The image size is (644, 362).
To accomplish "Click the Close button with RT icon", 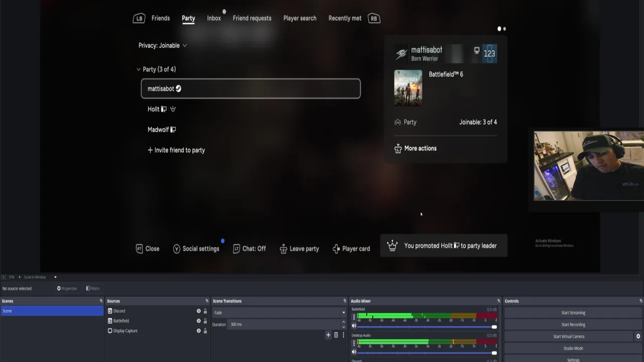I will click(147, 248).
